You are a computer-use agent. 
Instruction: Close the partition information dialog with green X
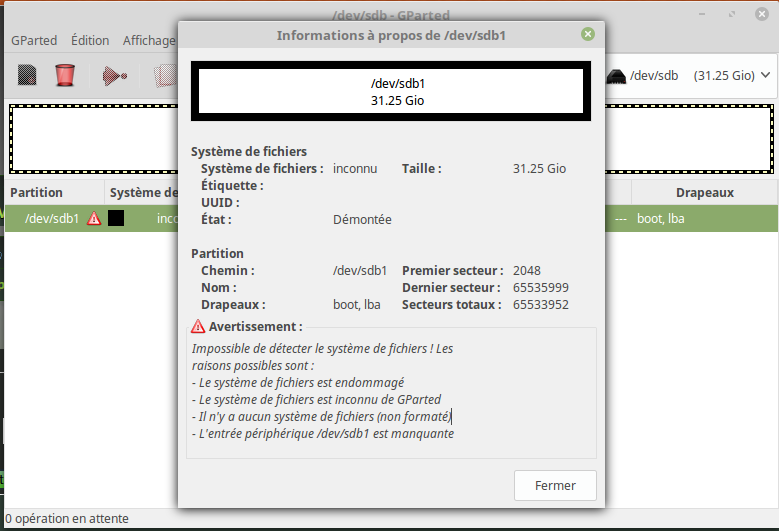pos(588,34)
